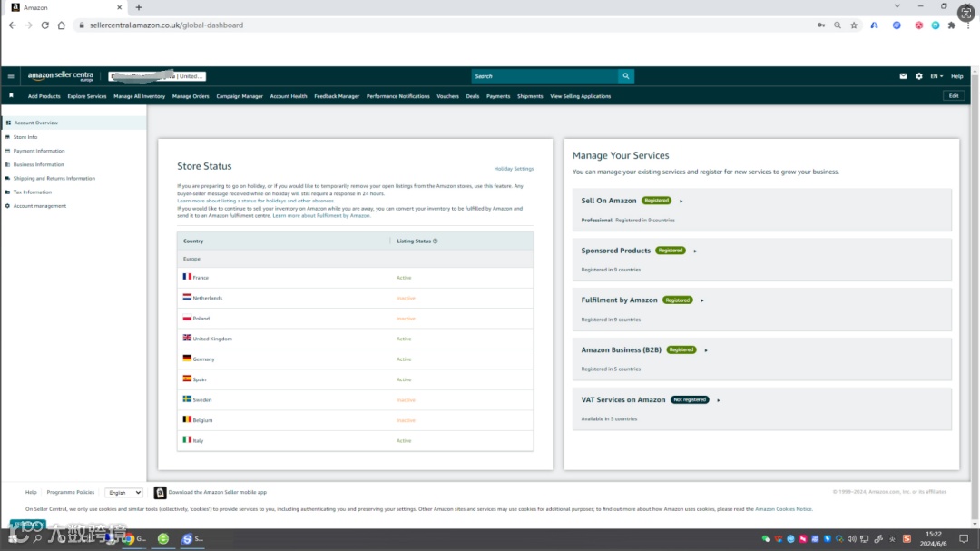This screenshot has height=551, width=980.
Task: Click the WeChat icon in system tray
Action: 766,538
